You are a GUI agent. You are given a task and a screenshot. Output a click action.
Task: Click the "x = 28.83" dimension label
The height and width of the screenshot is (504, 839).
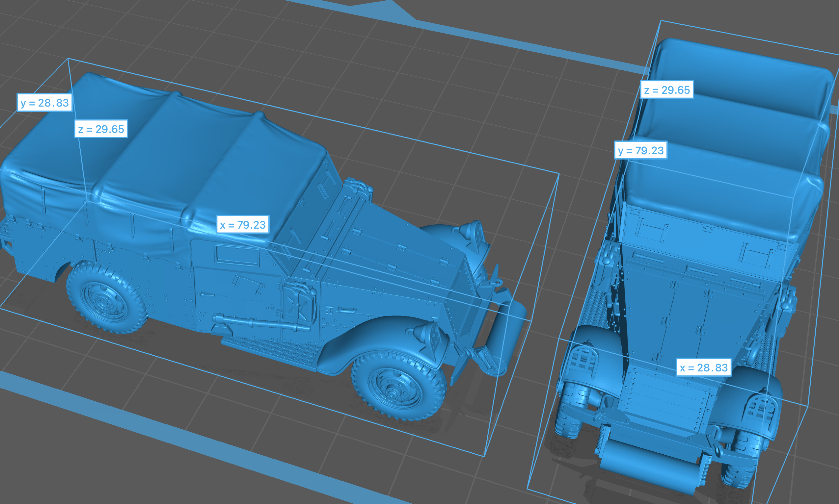(704, 367)
